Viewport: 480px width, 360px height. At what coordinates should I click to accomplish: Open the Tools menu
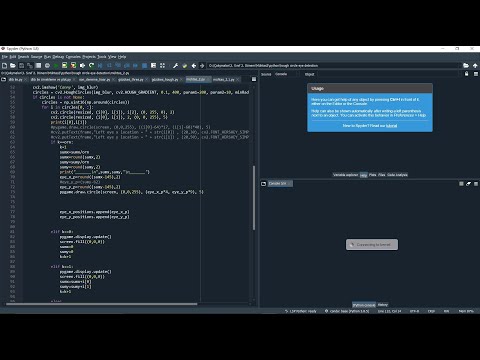click(x=102, y=57)
